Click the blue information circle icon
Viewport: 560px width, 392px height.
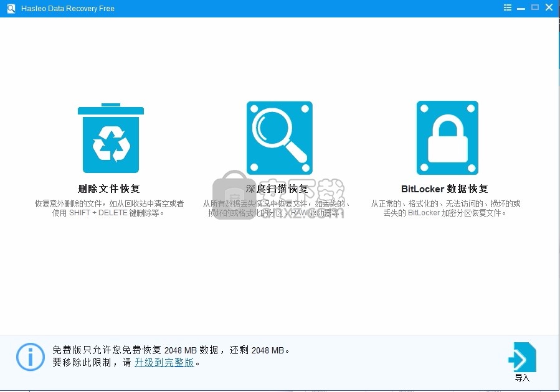31,357
